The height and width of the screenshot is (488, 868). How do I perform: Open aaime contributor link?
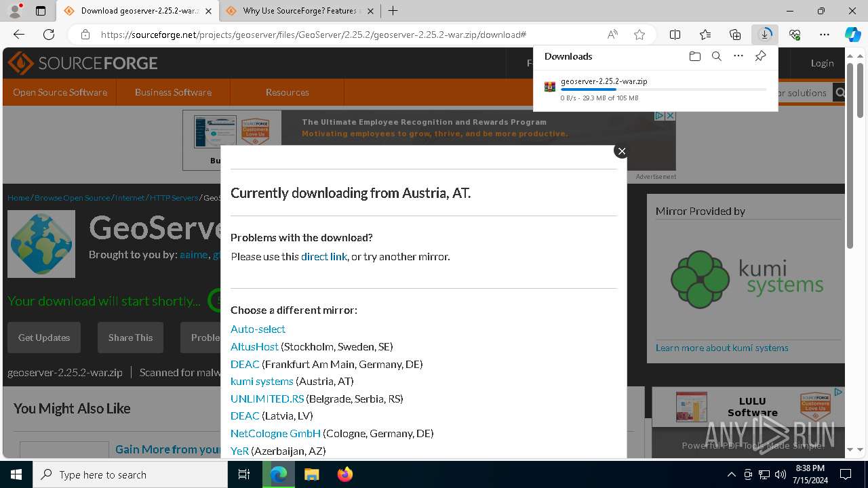(x=193, y=255)
